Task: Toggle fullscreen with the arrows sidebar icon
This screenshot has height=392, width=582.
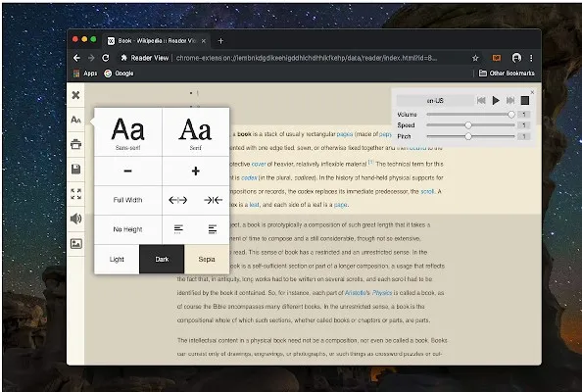Action: point(75,194)
